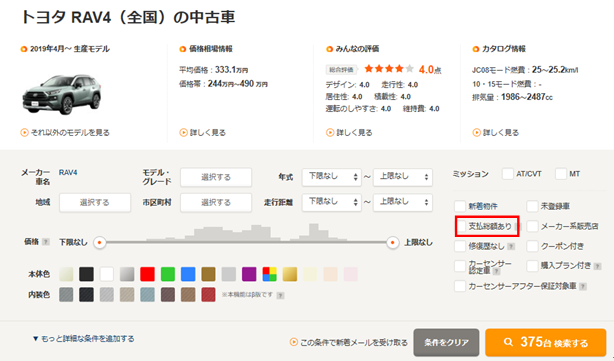The image size is (614, 361).
Task: Tick the 支払総額あり checkbox
Action: (x=461, y=226)
